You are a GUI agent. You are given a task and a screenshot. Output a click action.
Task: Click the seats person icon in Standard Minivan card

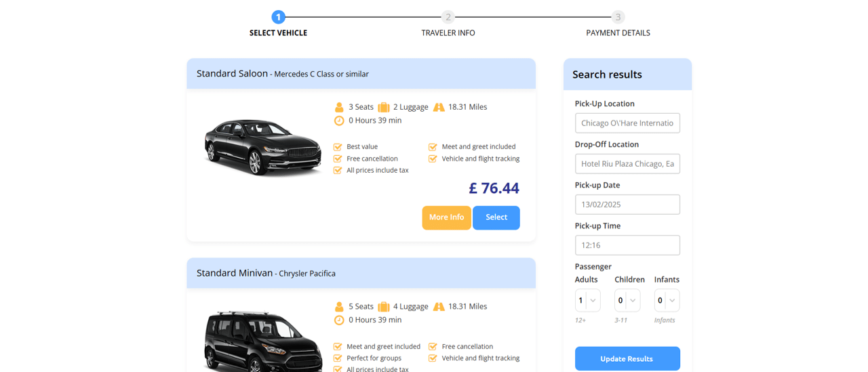pos(339,306)
